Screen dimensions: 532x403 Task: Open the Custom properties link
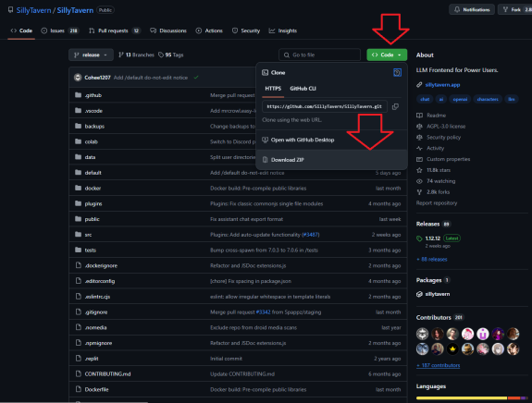click(448, 159)
